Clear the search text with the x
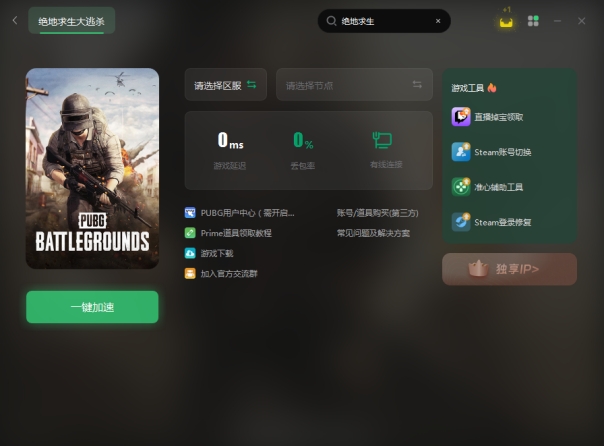The image size is (604, 446). point(438,21)
